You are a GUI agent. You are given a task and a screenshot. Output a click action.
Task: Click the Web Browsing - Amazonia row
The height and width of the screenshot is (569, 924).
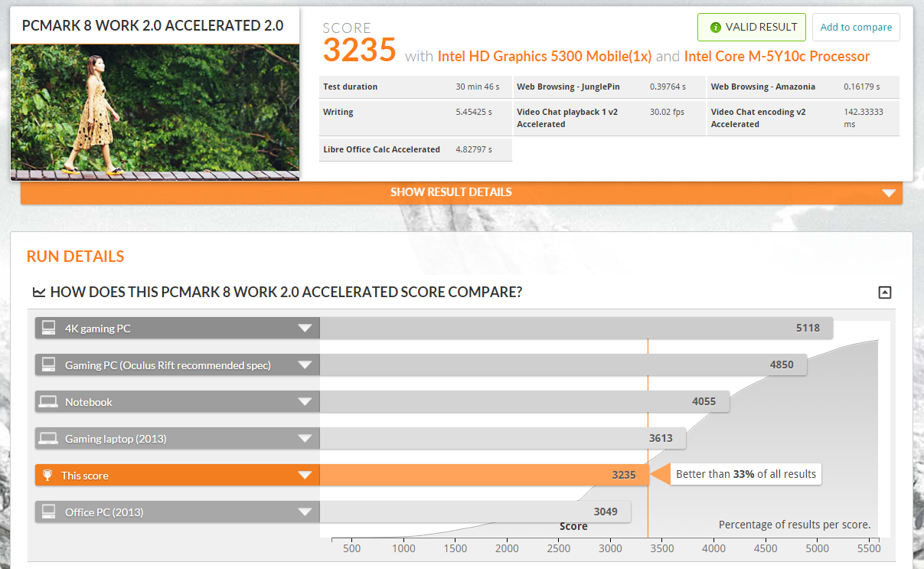803,87
